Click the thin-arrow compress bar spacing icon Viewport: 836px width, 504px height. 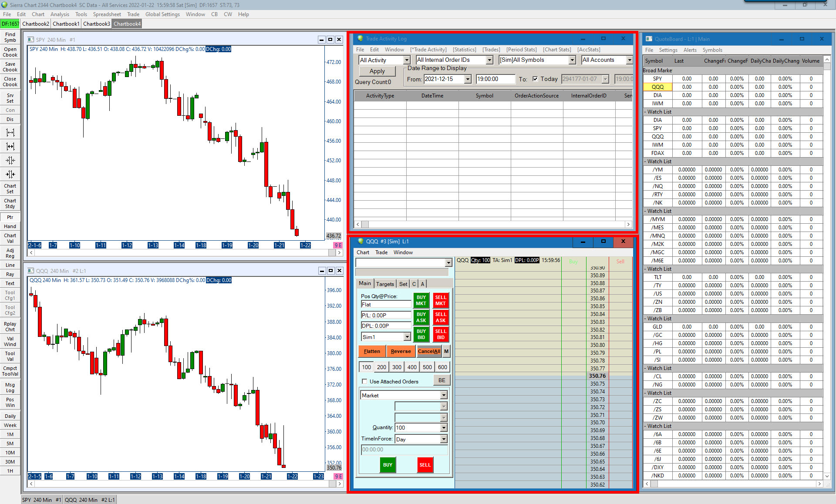coord(10,160)
